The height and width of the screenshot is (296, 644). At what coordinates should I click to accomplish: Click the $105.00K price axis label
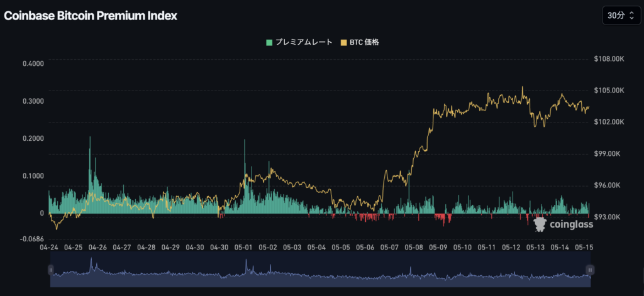tap(609, 90)
